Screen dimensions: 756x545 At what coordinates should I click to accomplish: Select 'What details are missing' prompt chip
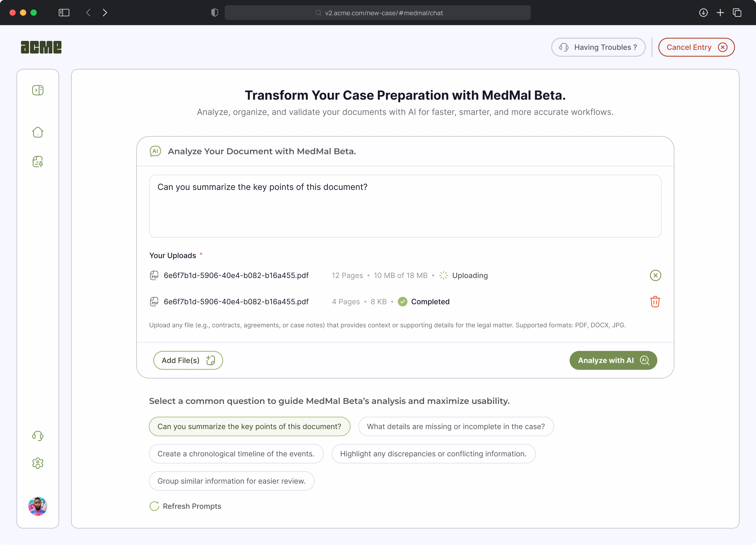click(x=456, y=426)
